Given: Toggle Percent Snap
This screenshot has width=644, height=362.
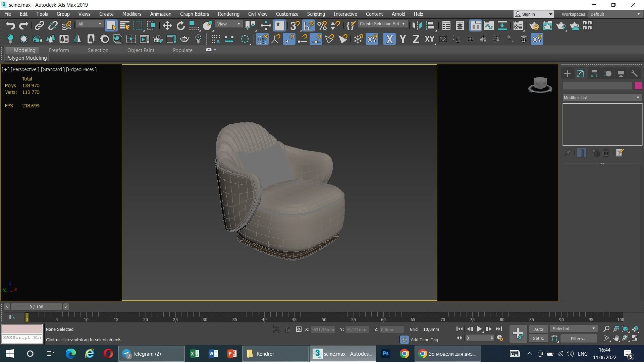Looking at the screenshot, I should click(x=322, y=26).
